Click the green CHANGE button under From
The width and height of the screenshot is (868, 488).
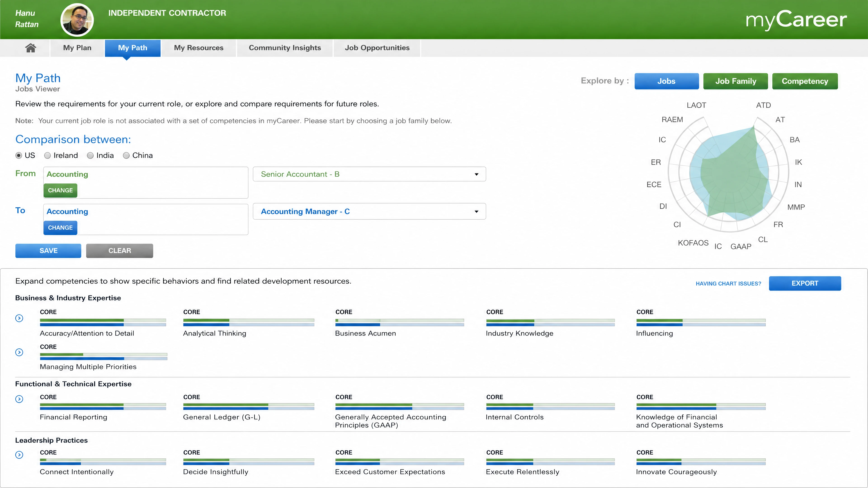60,190
